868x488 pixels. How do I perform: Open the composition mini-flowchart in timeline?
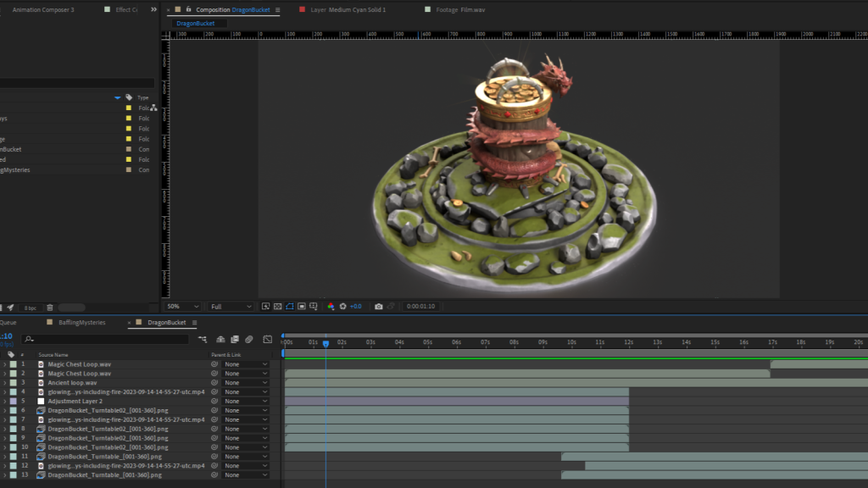point(203,339)
